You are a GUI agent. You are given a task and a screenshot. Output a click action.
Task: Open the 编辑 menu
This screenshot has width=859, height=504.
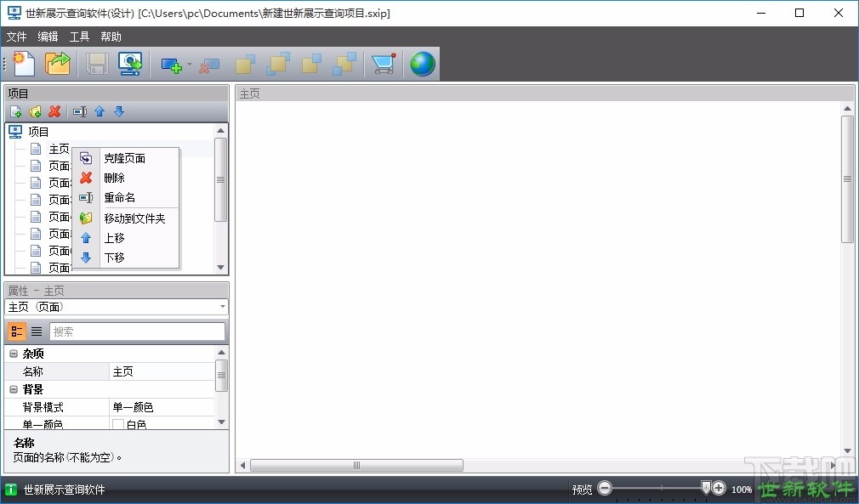point(48,37)
